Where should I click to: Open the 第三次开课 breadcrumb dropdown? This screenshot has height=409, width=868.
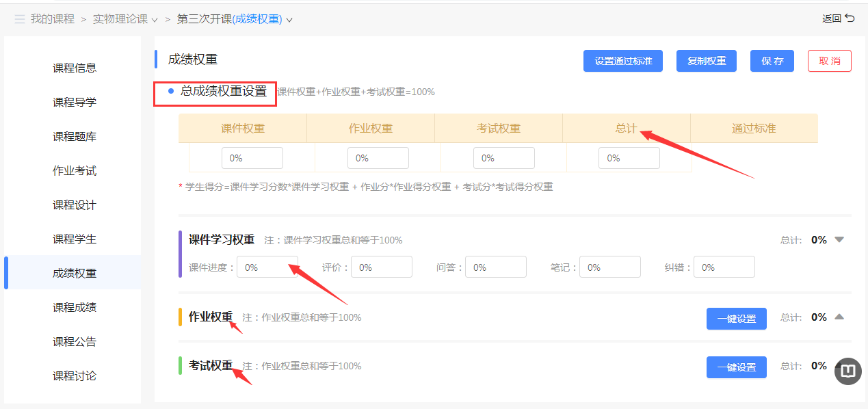[289, 20]
